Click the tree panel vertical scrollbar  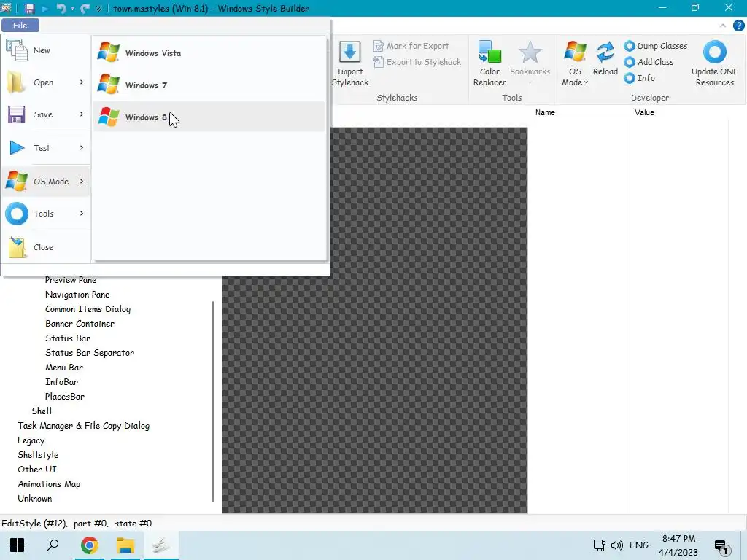(x=213, y=401)
